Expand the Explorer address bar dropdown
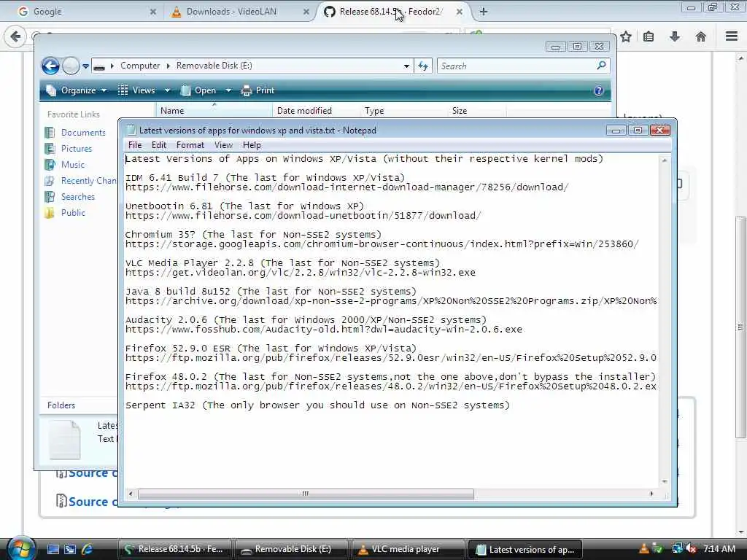747x560 pixels. (406, 66)
